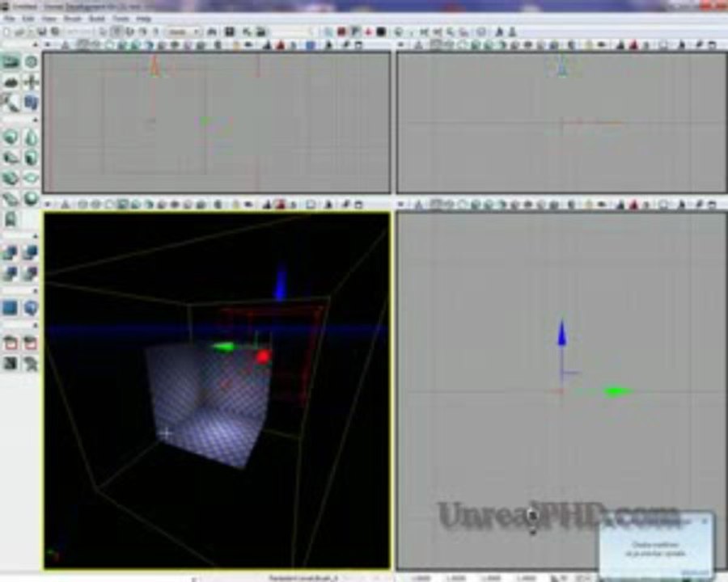Screen dimensions: 728x582
Task: Collapse the Select section of the toolbox
Action: [36, 326]
